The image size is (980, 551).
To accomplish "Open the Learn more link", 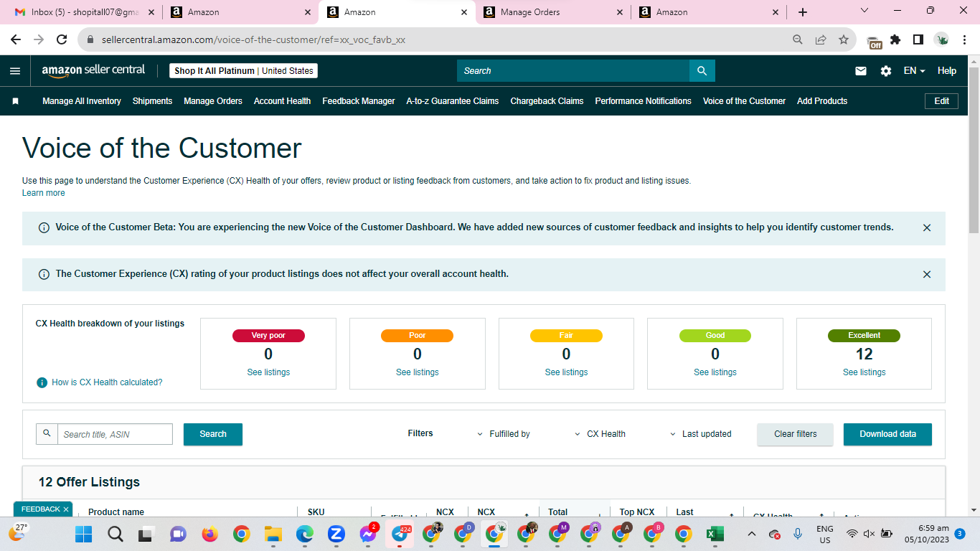I will tap(44, 193).
